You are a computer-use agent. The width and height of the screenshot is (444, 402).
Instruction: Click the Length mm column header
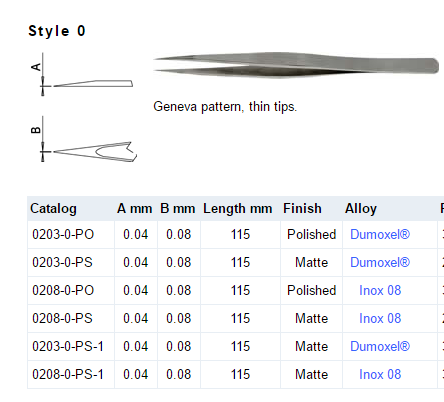(x=238, y=209)
